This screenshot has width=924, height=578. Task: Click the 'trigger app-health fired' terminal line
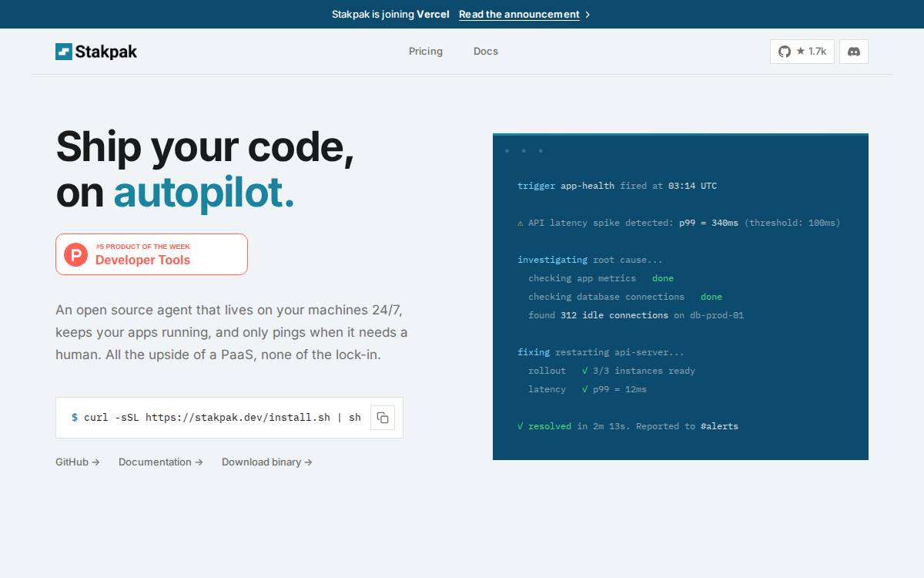pos(617,186)
